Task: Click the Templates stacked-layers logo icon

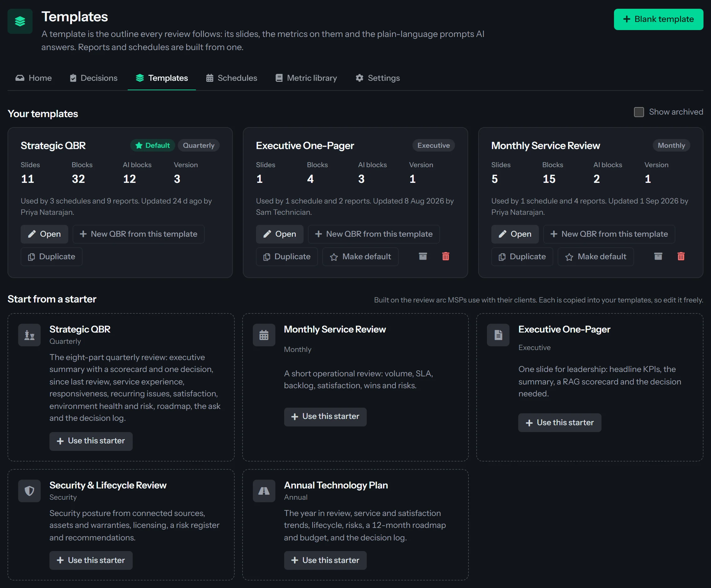Action: pos(20,21)
